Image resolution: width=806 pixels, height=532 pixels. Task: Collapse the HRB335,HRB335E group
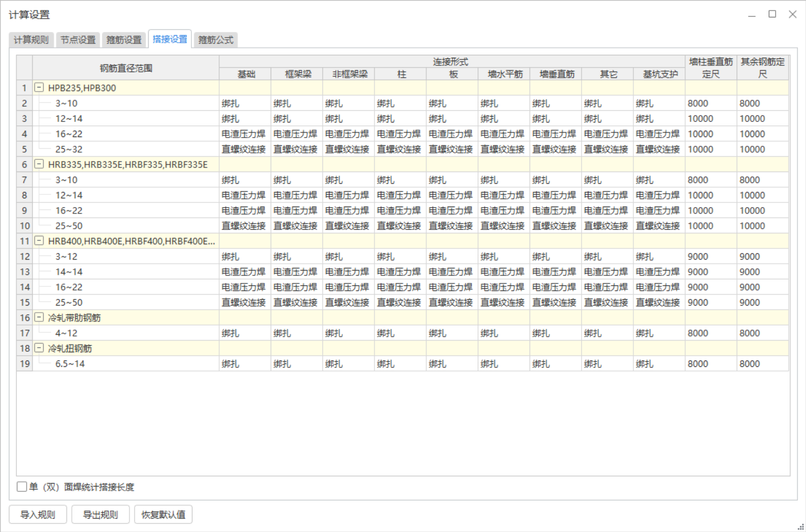pos(39,164)
